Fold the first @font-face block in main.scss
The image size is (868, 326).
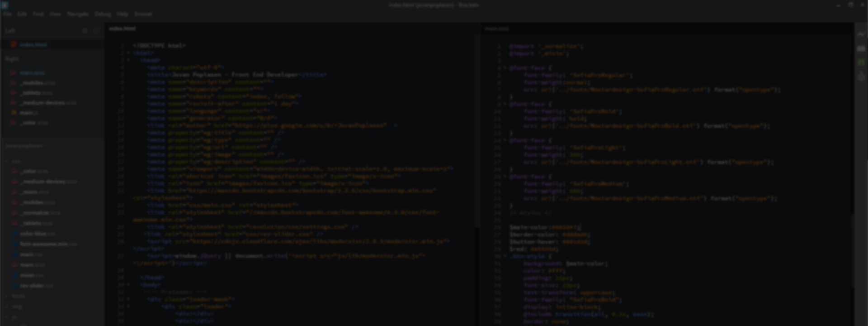(505, 68)
